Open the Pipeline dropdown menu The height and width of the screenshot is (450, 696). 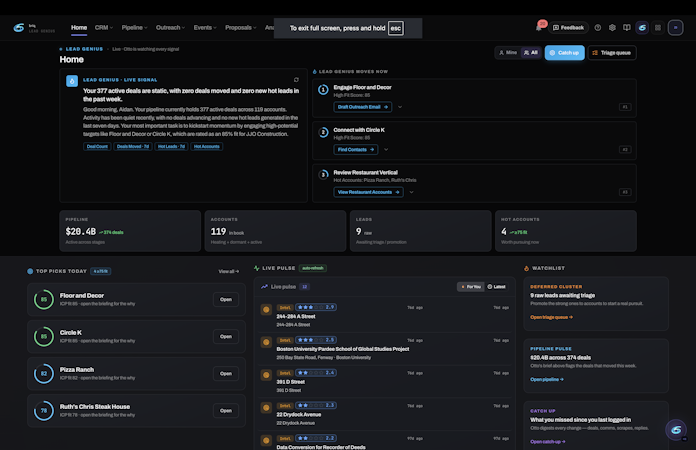(134, 28)
